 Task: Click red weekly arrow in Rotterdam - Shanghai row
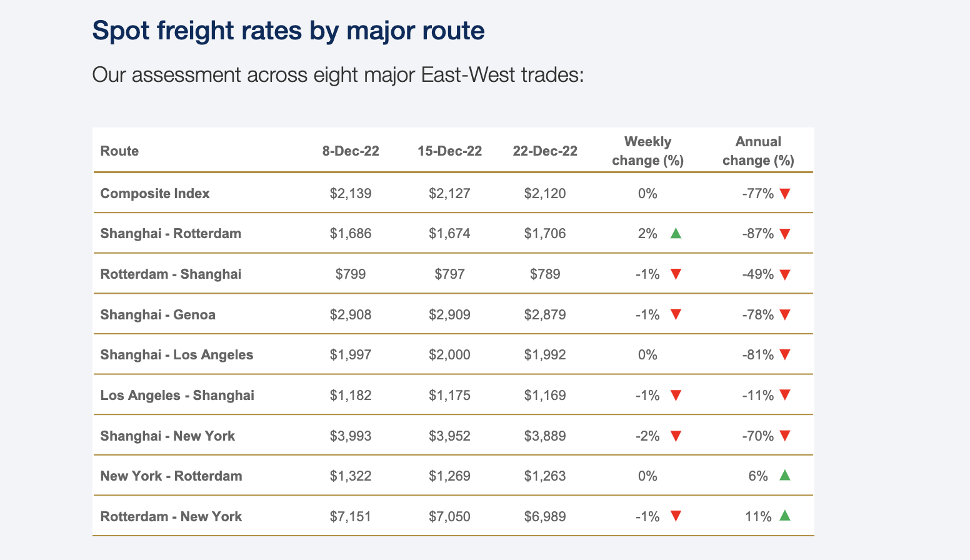point(675,274)
